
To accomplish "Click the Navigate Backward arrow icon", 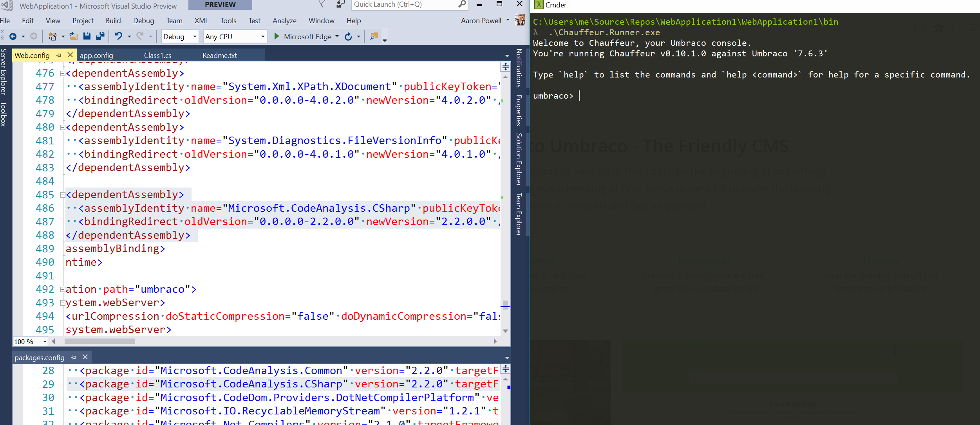I will tap(13, 36).
